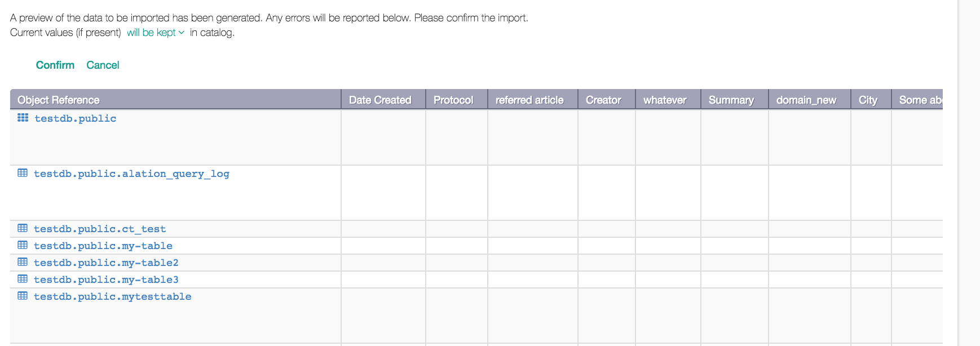Open testdb.public.ct_test link
The width and height of the screenshot is (980, 346).
coord(100,229)
